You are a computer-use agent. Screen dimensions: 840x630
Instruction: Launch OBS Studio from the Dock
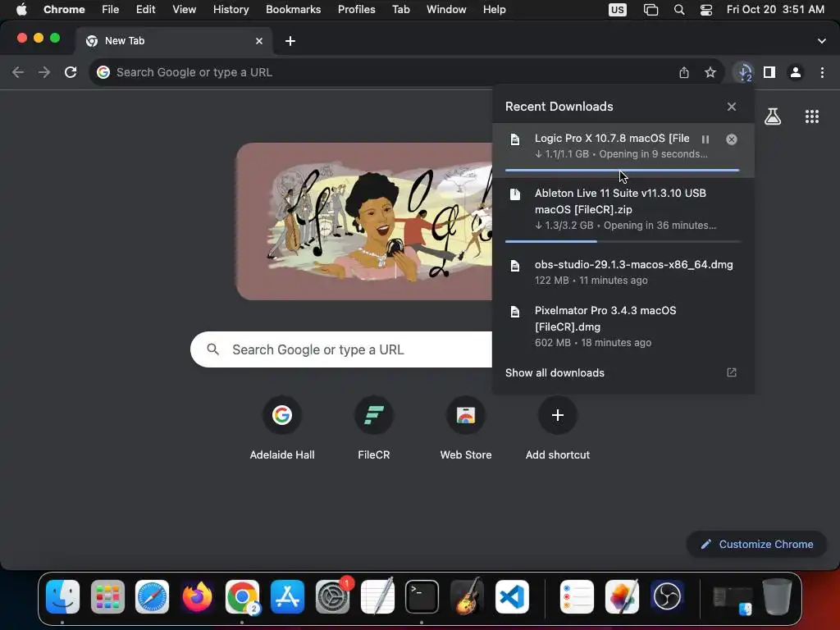(667, 597)
